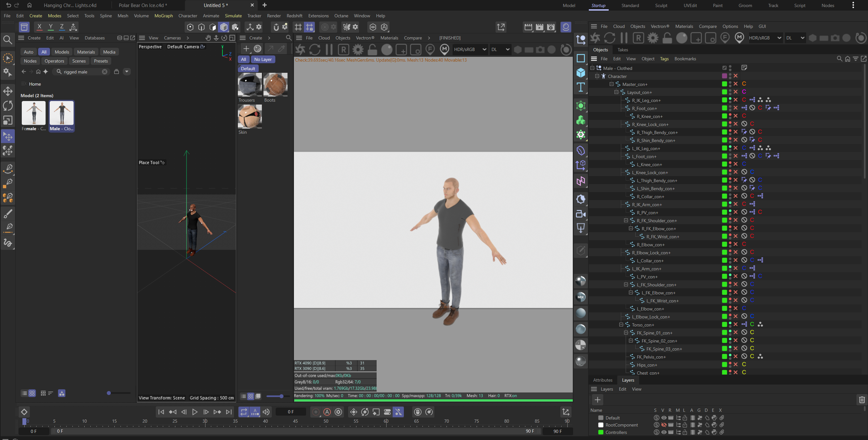The width and height of the screenshot is (868, 440).
Task: Click the Materials filter button in asset browser
Action: (x=86, y=52)
